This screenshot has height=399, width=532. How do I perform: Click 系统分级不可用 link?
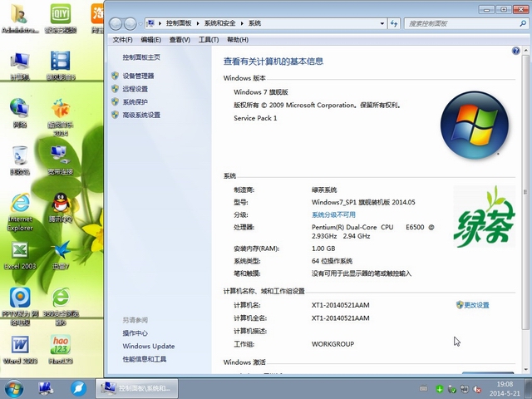333,214
